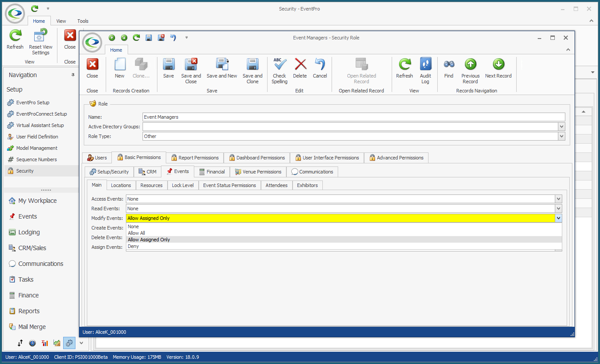Choose Deny from the dropdown list
The width and height of the screenshot is (600, 364).
click(x=344, y=246)
